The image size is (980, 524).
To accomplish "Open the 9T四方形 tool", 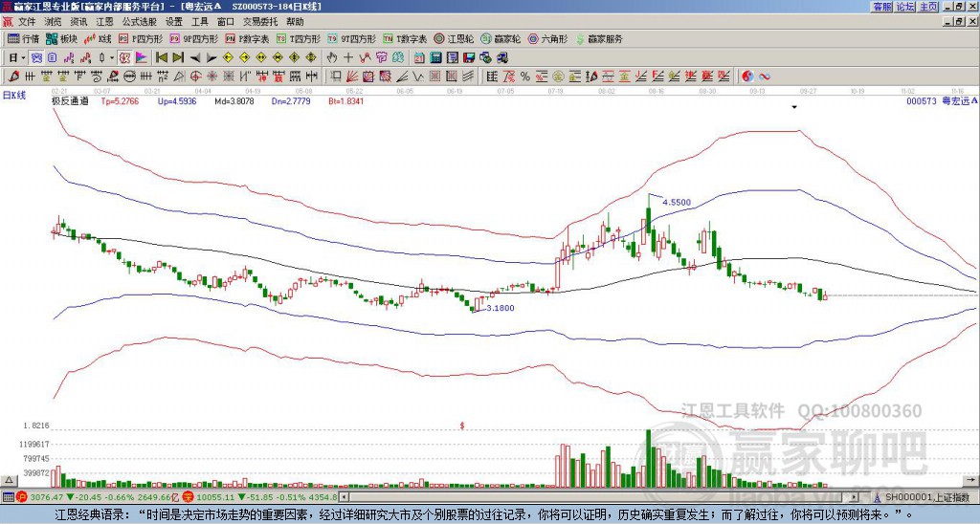I will (x=352, y=38).
